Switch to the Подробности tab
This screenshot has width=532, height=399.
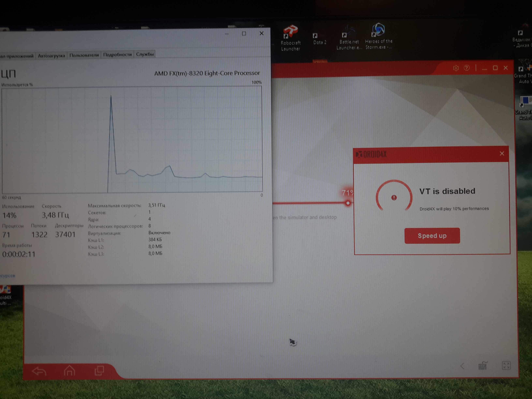[x=117, y=55]
